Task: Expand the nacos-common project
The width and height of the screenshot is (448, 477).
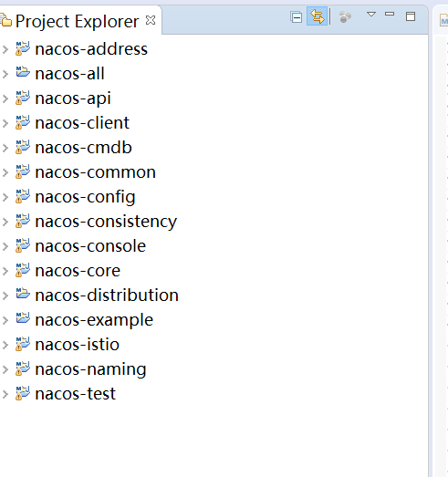Action: tap(5, 172)
